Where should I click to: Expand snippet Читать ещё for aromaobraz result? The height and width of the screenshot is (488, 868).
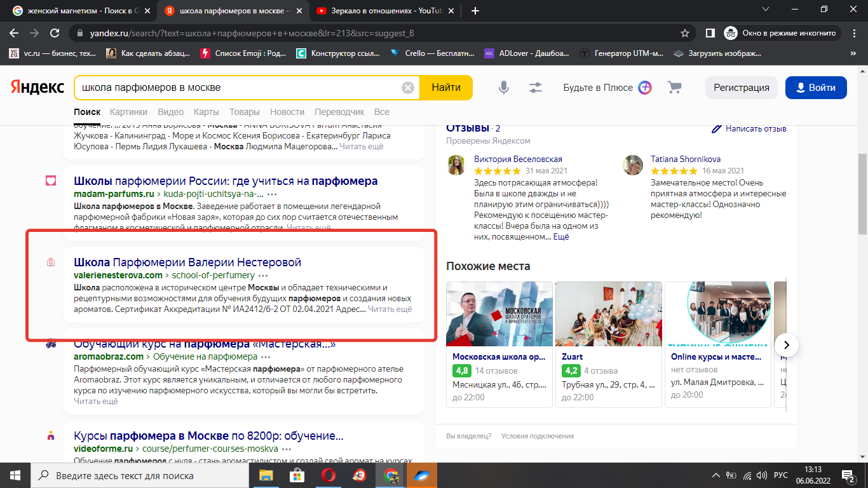pyautogui.click(x=96, y=401)
